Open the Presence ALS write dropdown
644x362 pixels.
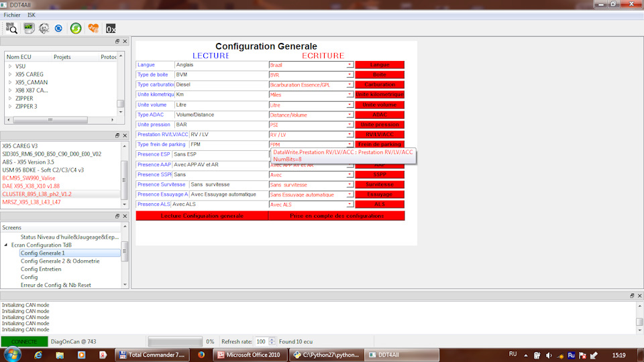pyautogui.click(x=350, y=204)
